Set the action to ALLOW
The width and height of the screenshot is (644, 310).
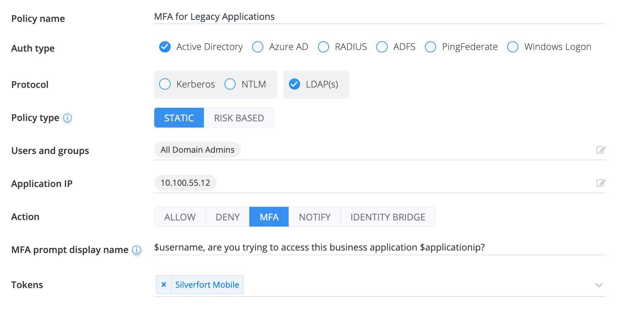pyautogui.click(x=180, y=217)
